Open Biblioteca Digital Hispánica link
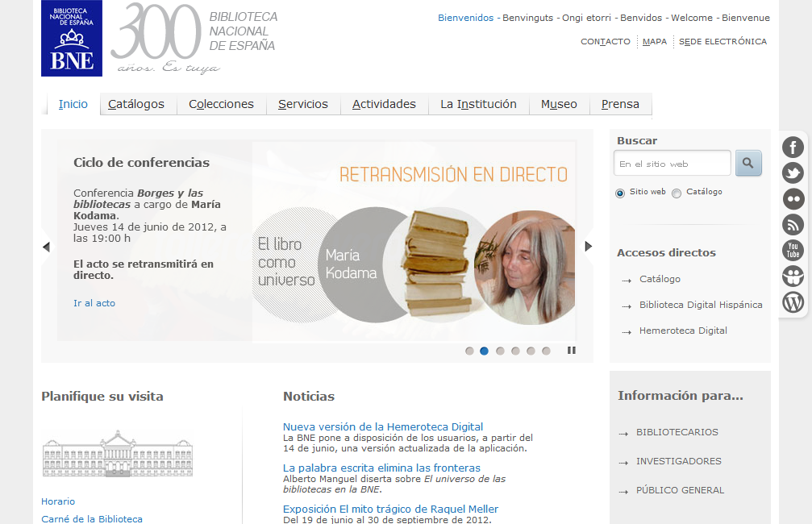The height and width of the screenshot is (524, 812). (701, 305)
